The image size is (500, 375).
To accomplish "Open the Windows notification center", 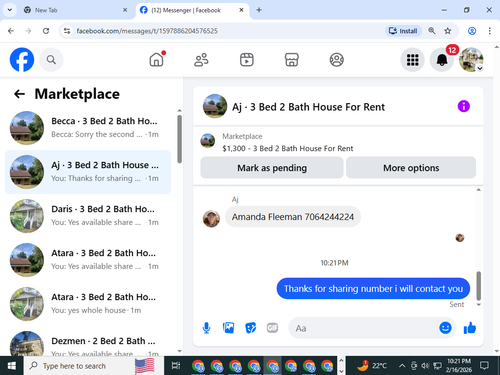I will click(x=484, y=366).
